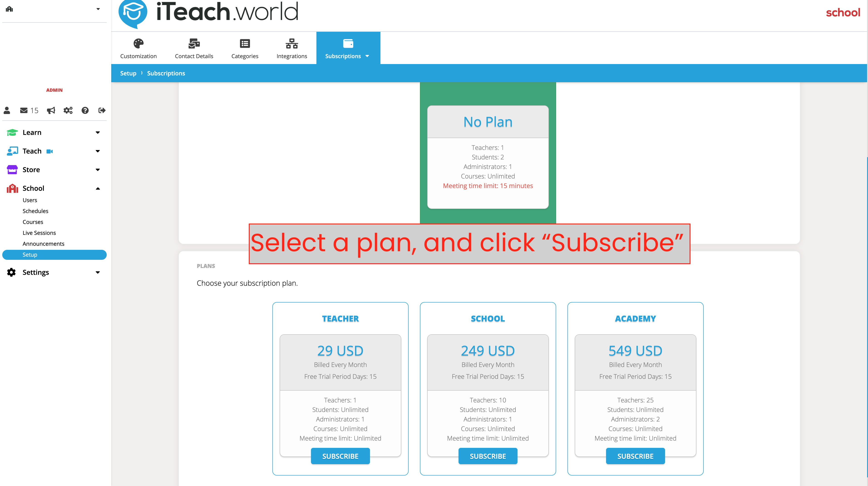This screenshot has height=486, width=868.
Task: Open the gears settings icon
Action: click(x=68, y=110)
